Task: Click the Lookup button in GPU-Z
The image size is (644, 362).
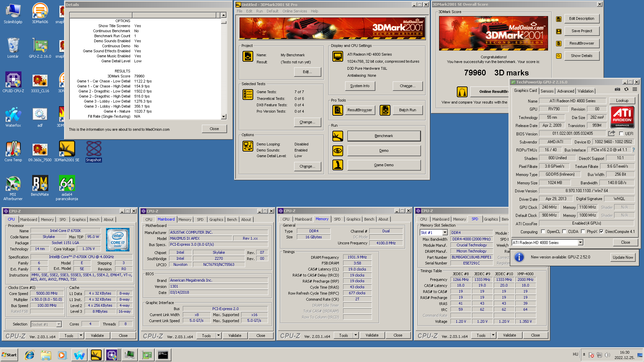Action: 622,101
